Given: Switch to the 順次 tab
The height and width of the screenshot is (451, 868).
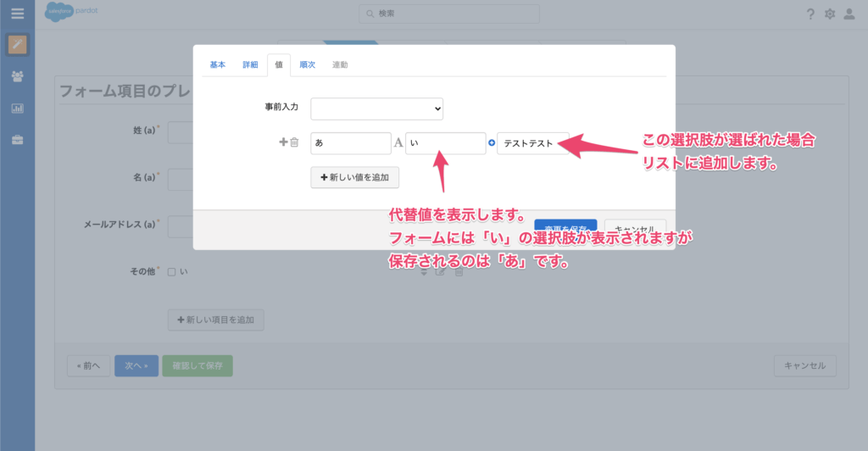Looking at the screenshot, I should coord(307,64).
